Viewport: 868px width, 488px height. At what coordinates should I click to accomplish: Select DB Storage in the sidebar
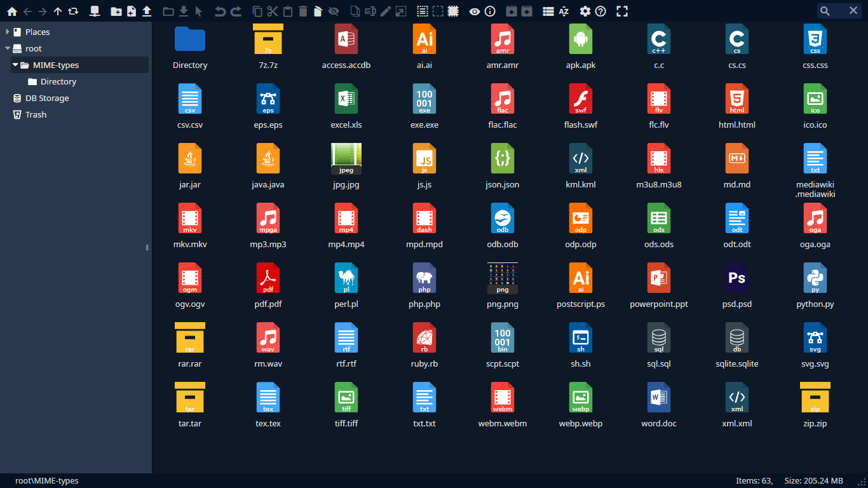[47, 98]
